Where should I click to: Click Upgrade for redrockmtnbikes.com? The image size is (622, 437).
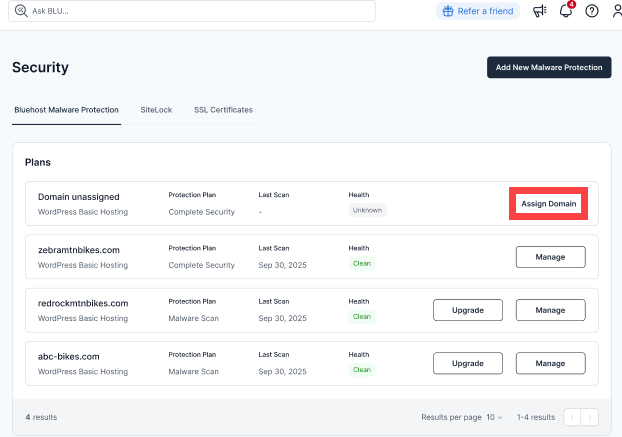tap(468, 310)
